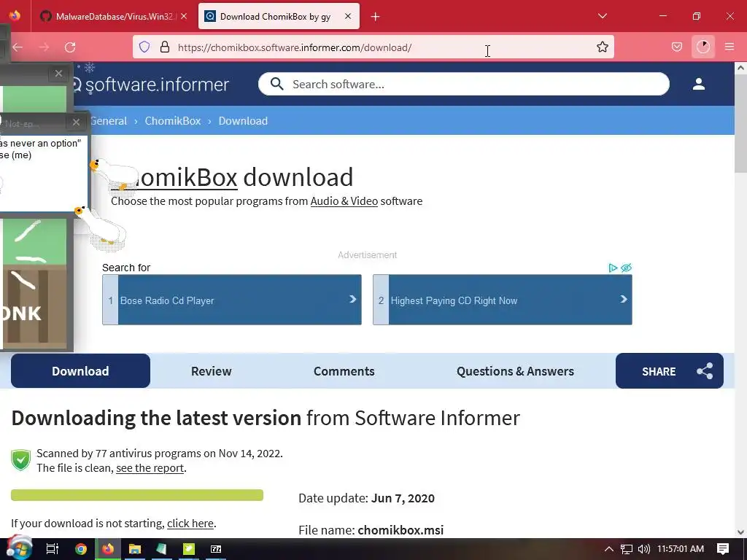Open a new browser tab

point(376,17)
